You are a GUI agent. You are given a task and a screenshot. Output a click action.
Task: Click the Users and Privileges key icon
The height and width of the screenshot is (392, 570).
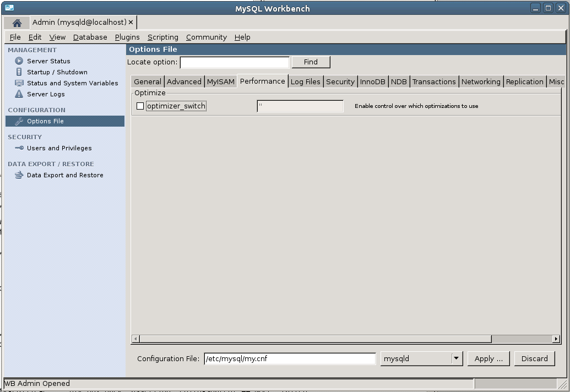tap(19, 148)
